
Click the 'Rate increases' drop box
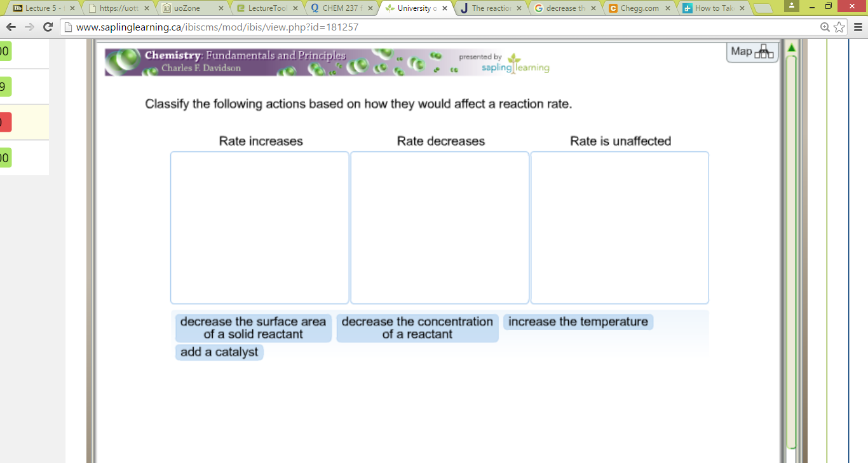259,226
